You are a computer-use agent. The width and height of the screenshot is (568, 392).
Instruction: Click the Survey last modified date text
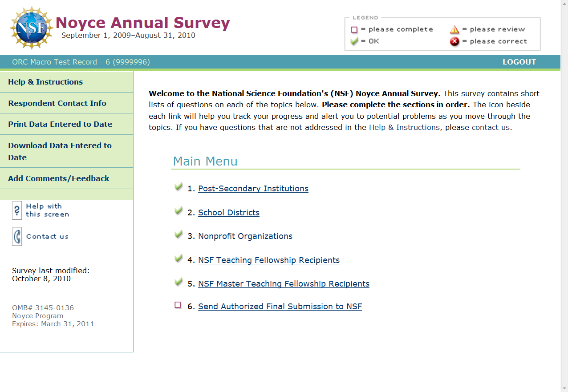(x=51, y=275)
